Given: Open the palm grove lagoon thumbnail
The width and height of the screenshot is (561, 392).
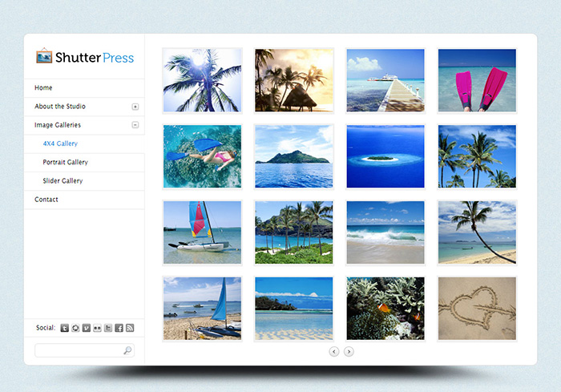Looking at the screenshot, I should click(294, 232).
